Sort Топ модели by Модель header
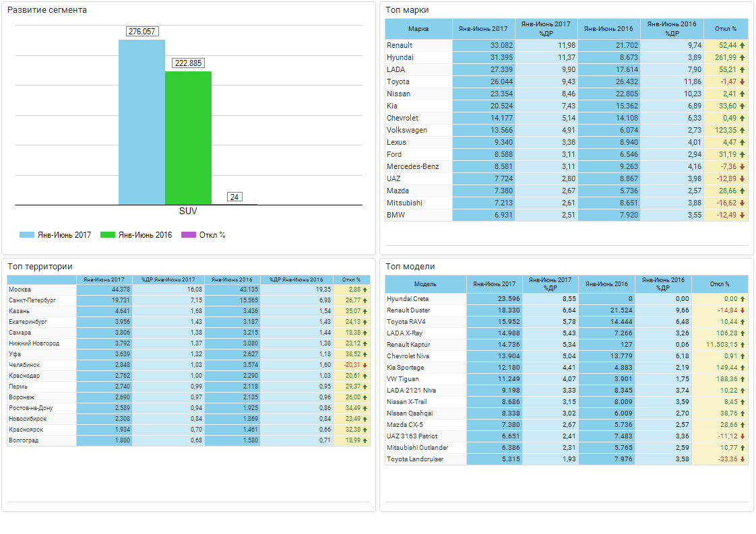The image size is (756, 534). pyautogui.click(x=425, y=284)
